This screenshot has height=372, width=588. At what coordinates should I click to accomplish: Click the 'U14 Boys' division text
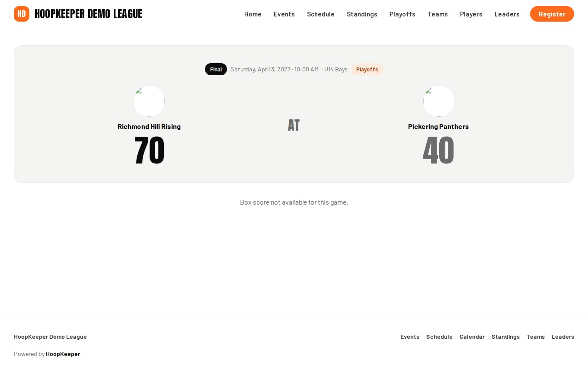tap(336, 69)
